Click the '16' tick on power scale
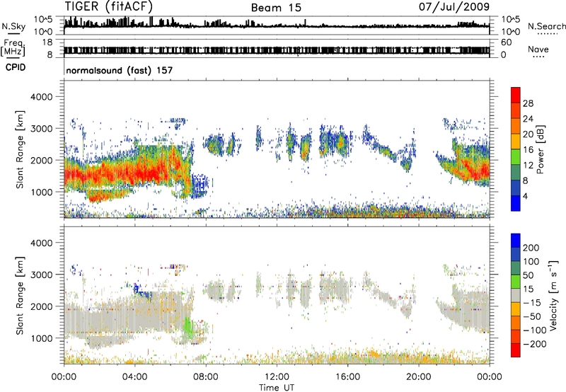566x392 pixels. 528,150
